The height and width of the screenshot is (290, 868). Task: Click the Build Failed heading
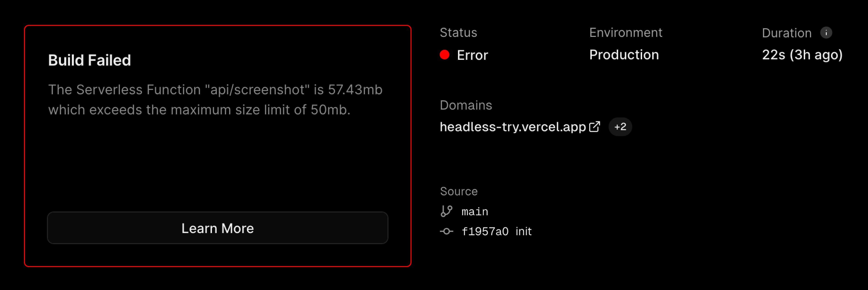[89, 61]
